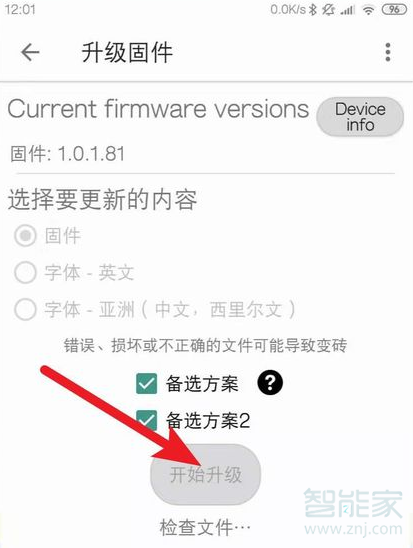Viewport: 413px width, 548px height.
Task: Tap the 12:01 clock in status bar
Action: pyautogui.click(x=20, y=9)
